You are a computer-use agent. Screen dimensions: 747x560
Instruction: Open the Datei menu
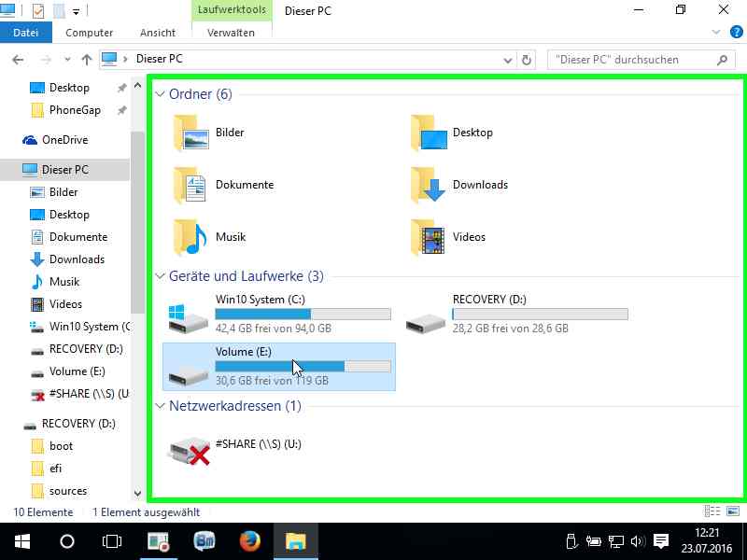(26, 33)
